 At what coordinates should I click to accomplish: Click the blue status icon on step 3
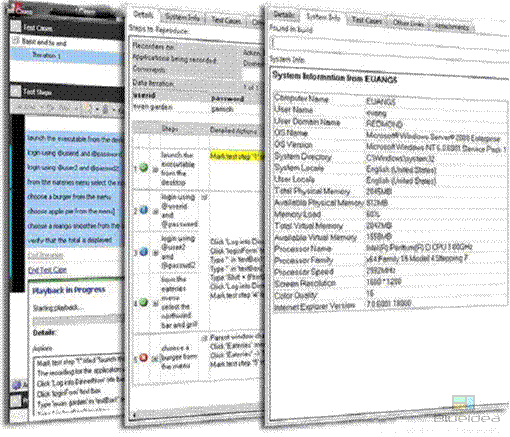click(x=144, y=252)
